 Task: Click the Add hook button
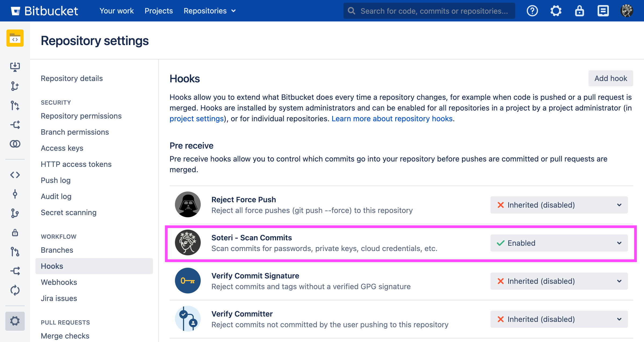click(610, 78)
